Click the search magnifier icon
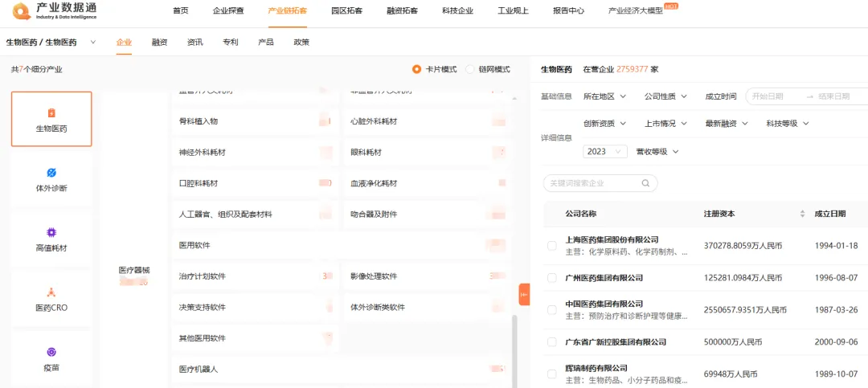868x388 pixels. (x=645, y=184)
